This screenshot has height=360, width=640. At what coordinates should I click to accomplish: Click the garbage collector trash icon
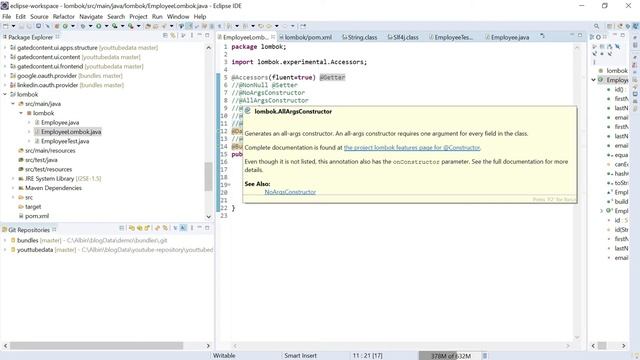click(x=485, y=356)
